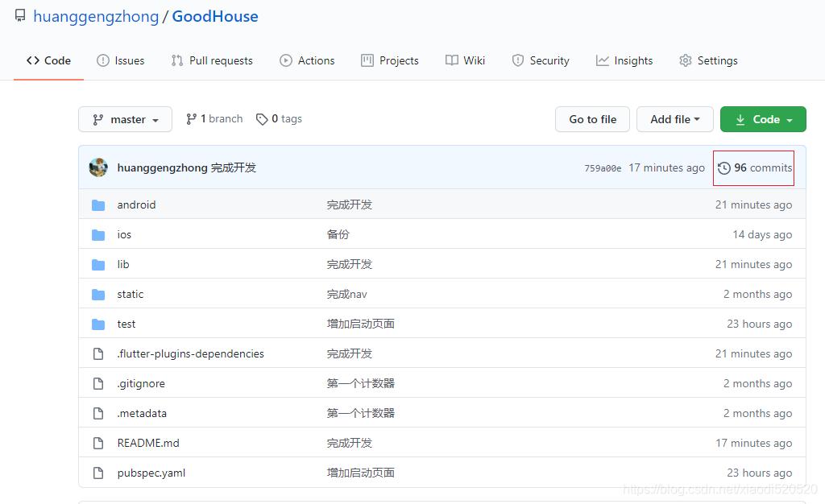The width and height of the screenshot is (825, 504).
Task: Open 增加启动页面 commit message for pubspec.yaml
Action: tap(360, 473)
